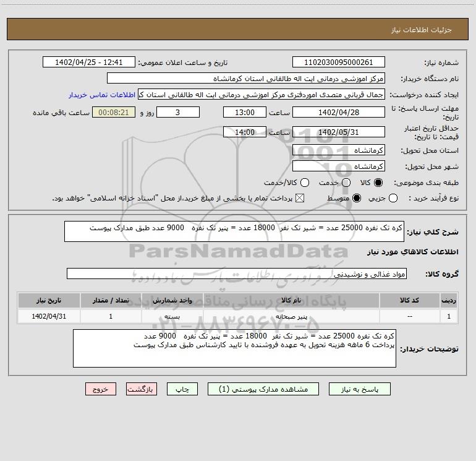The height and width of the screenshot is (461, 476).
Task: Click کد کالا column header
Action: click(409, 301)
